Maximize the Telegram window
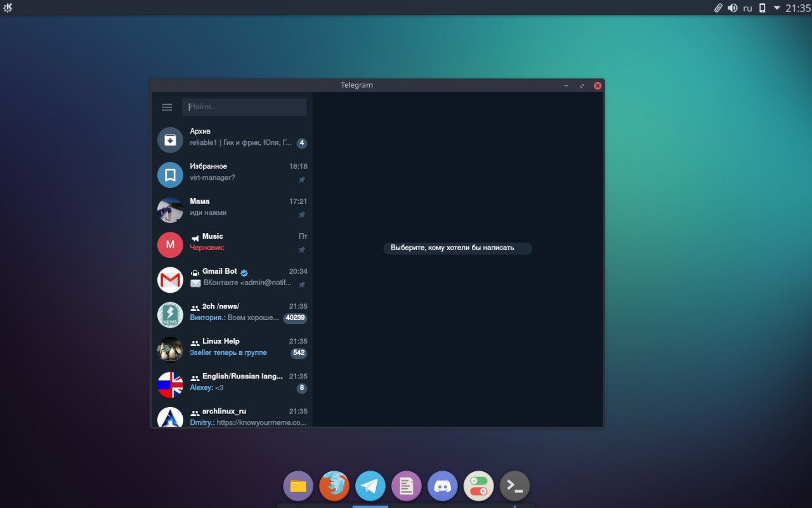This screenshot has height=508, width=812. tap(582, 85)
